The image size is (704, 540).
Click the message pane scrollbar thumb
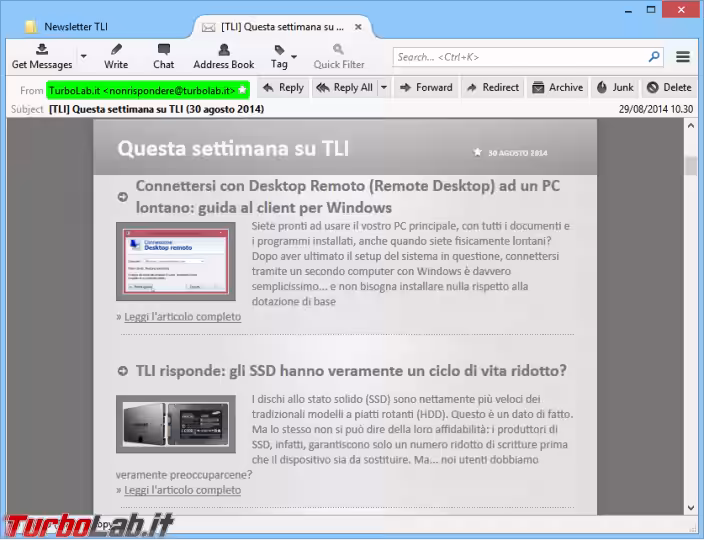point(691,166)
